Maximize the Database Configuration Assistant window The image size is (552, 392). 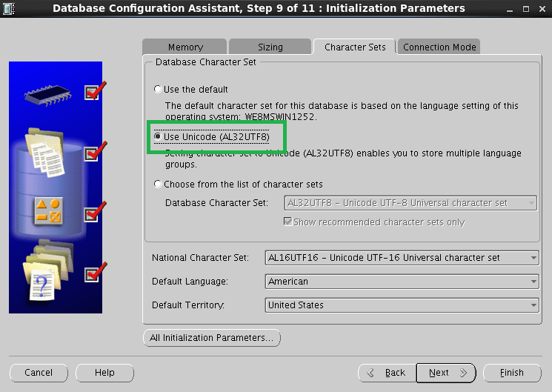click(x=526, y=9)
